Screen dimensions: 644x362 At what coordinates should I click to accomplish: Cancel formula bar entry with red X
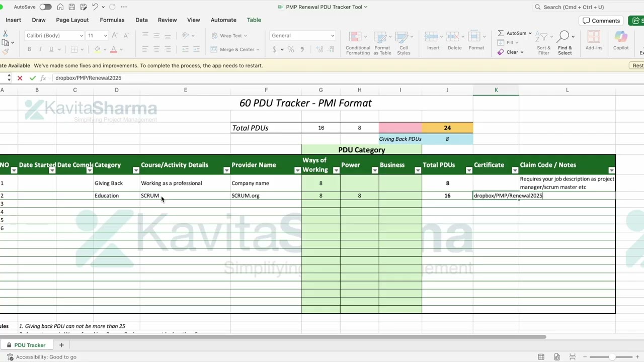pyautogui.click(x=20, y=78)
